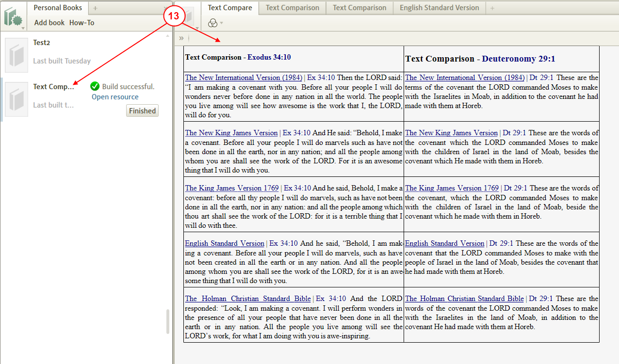The height and width of the screenshot is (364, 619).
Task: Switch to the Text Compare tab
Action: 230,8
